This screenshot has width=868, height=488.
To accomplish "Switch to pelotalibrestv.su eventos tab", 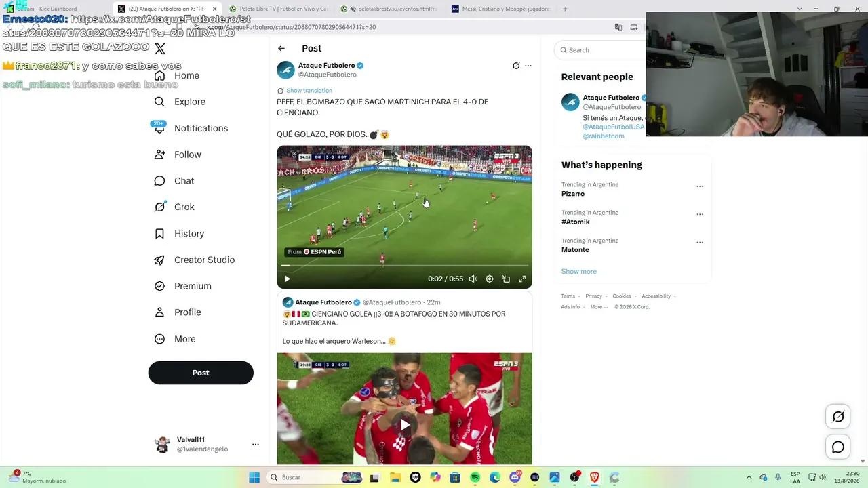I will [389, 9].
